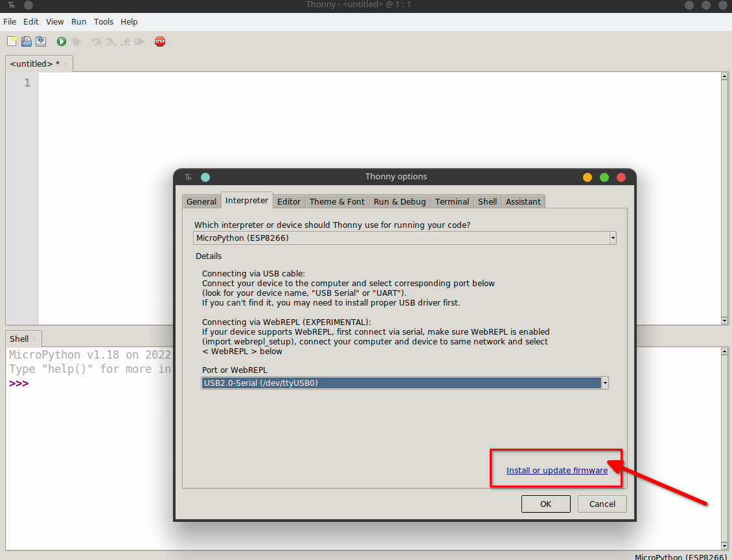Confirm options with the OK button
Screen dimensions: 732x560
[545, 504]
